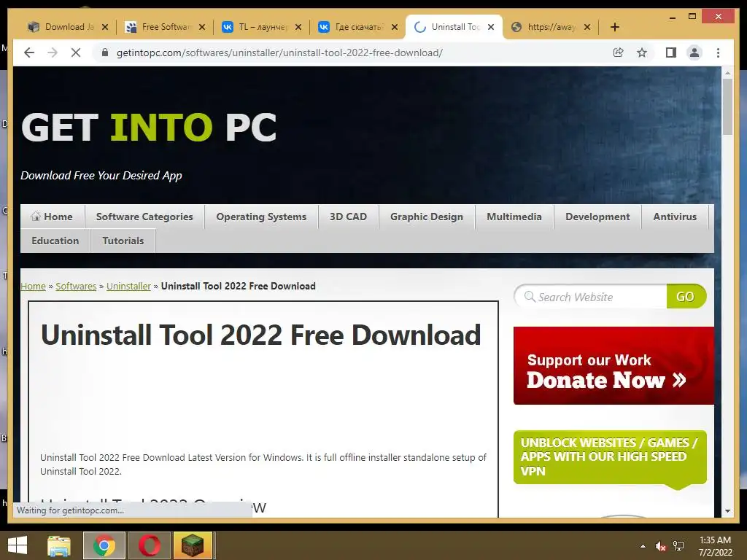Image resolution: width=747 pixels, height=560 pixels.
Task: Click the network tray icon
Action: click(678, 546)
